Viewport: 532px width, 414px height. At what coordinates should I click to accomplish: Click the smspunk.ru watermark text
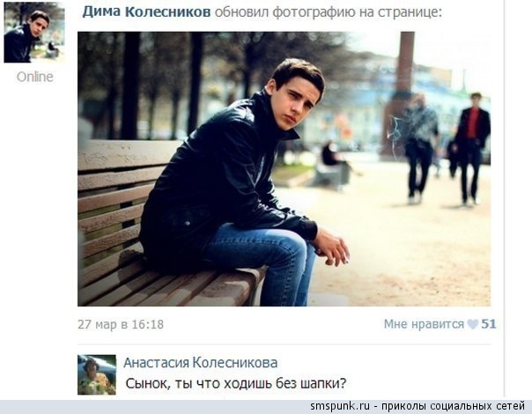[340, 406]
